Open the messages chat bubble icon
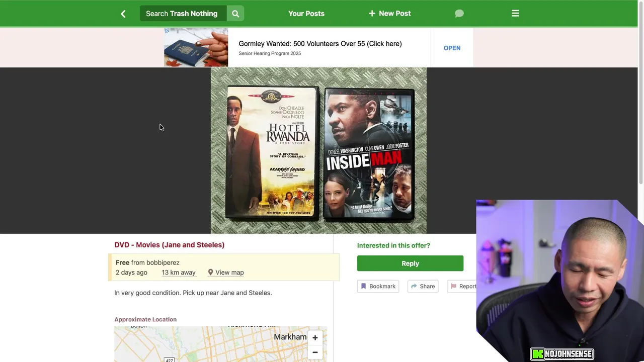Image resolution: width=644 pixels, height=362 pixels. pos(459,14)
